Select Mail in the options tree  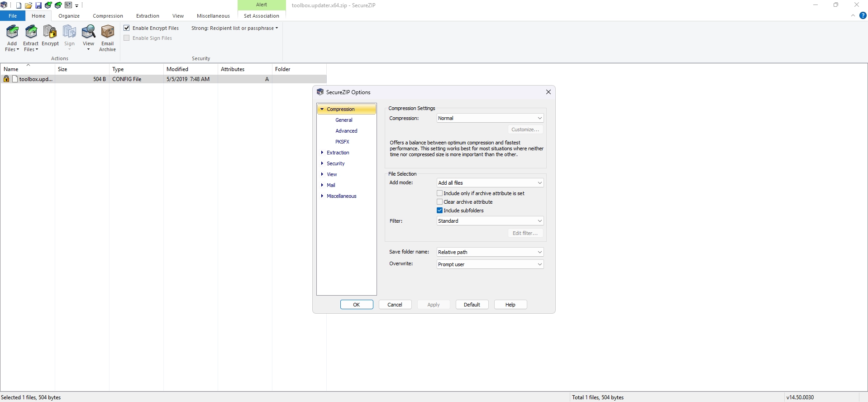point(331,185)
